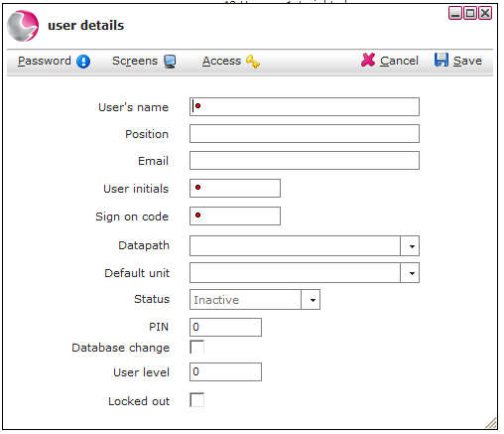Focus the User's name field

pyautogui.click(x=305, y=106)
